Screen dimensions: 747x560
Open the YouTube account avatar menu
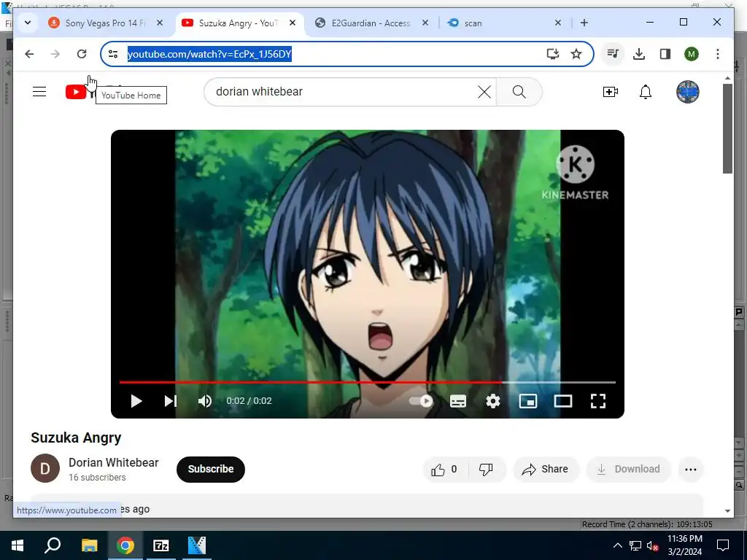[x=687, y=91]
